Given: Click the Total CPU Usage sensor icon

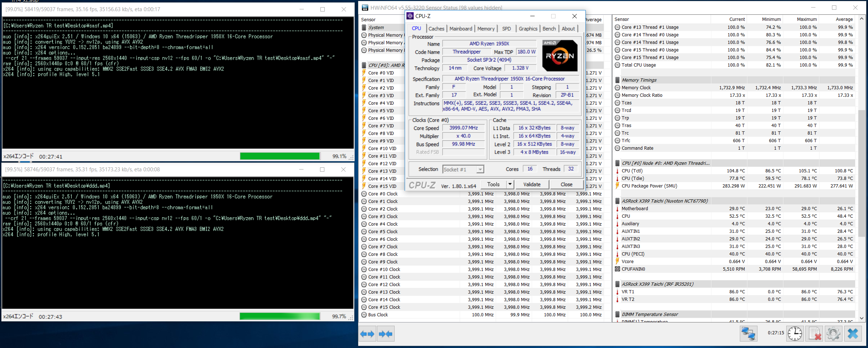Looking at the screenshot, I should click(617, 65).
